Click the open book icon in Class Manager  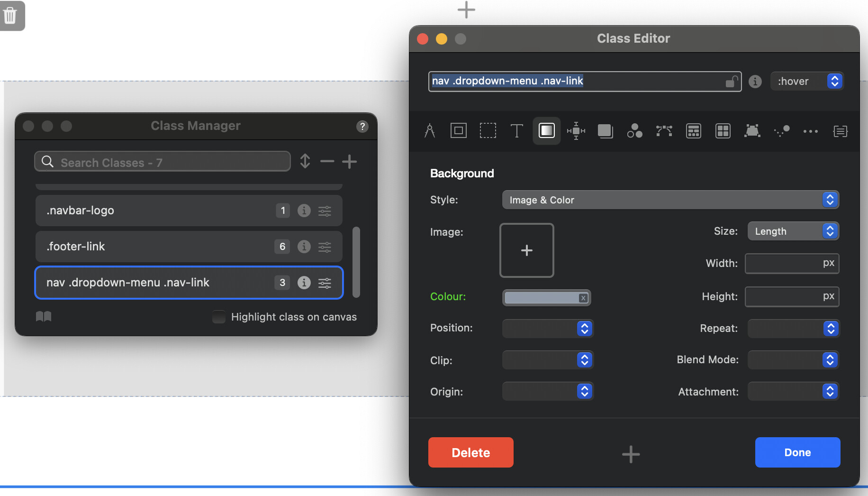(x=44, y=317)
